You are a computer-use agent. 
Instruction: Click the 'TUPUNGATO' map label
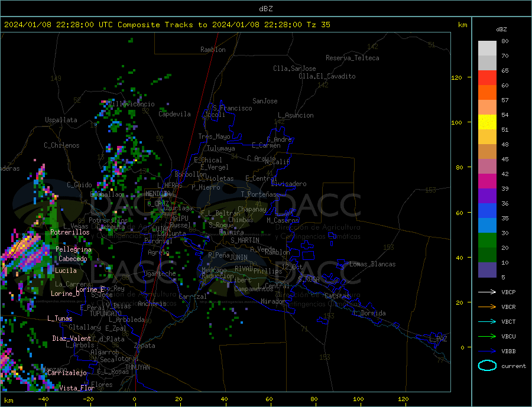click(x=105, y=314)
